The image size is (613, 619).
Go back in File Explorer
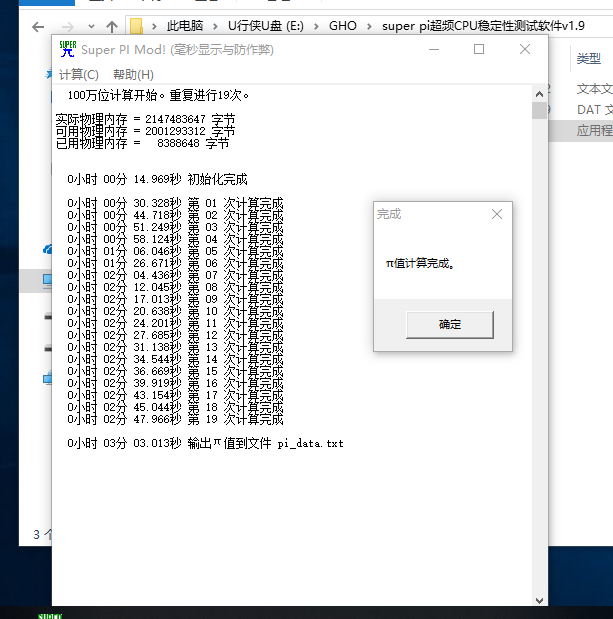(x=38, y=27)
